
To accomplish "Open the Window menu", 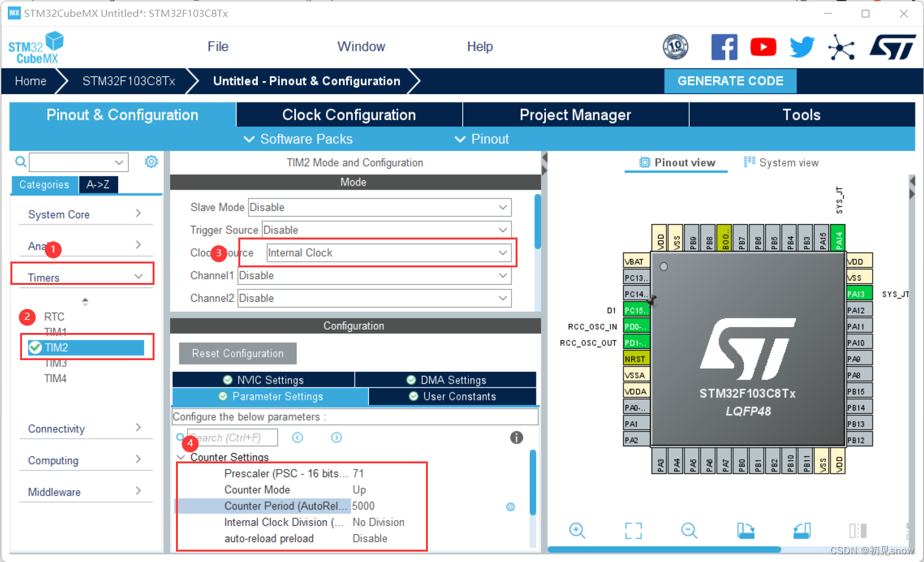I will point(361,47).
